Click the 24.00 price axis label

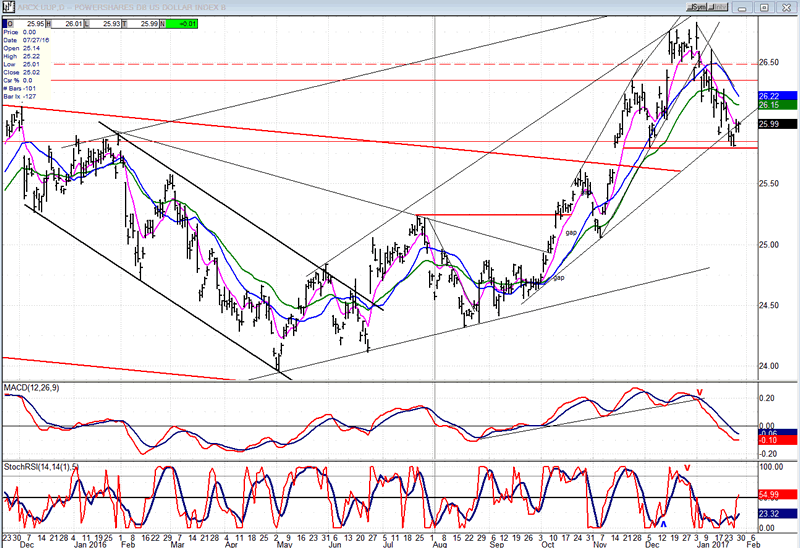tap(769, 366)
